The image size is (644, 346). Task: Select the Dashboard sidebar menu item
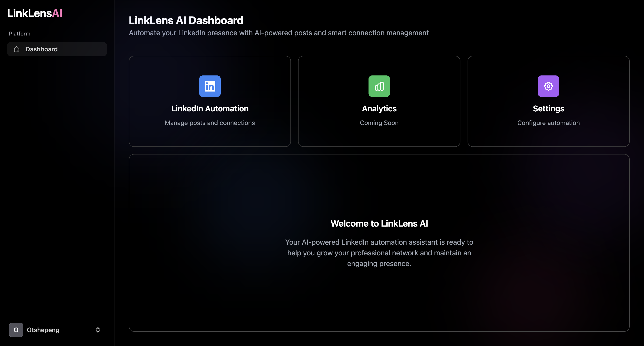[x=42, y=49]
